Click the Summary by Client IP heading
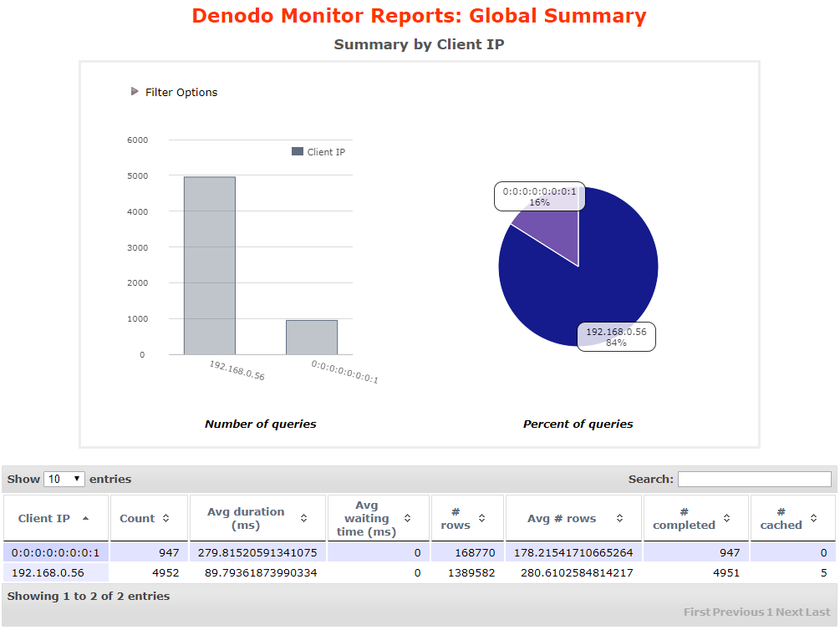Screen dimensions: 840x630 click(x=419, y=44)
